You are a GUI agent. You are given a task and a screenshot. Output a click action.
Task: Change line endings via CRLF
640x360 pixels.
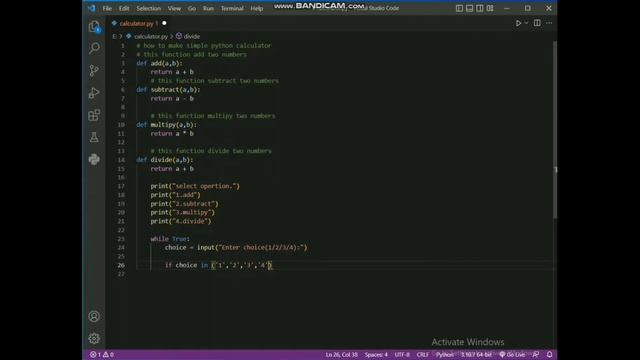(422, 355)
